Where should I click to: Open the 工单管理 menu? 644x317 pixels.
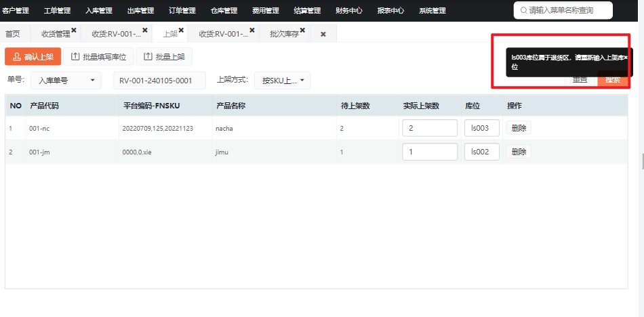coord(57,11)
